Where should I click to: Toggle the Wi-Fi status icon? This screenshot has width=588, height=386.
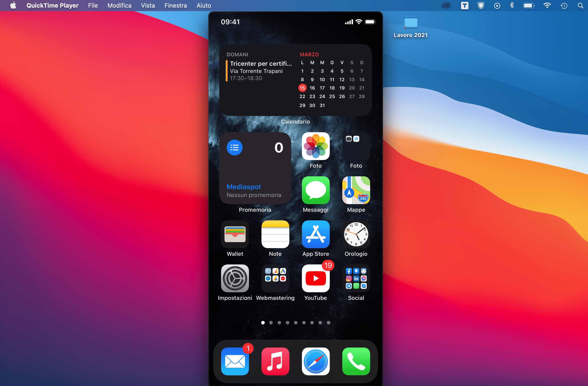click(x=547, y=6)
